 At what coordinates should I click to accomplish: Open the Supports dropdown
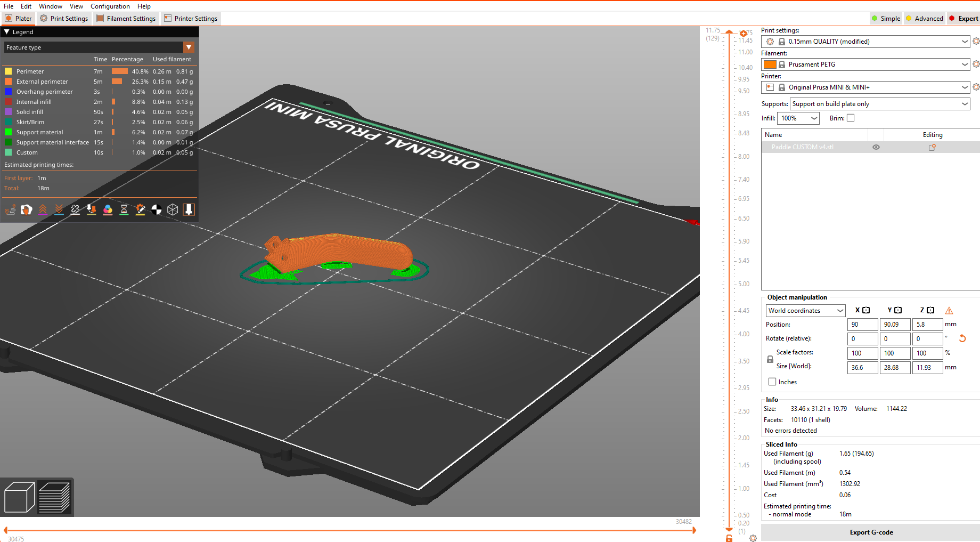[880, 104]
